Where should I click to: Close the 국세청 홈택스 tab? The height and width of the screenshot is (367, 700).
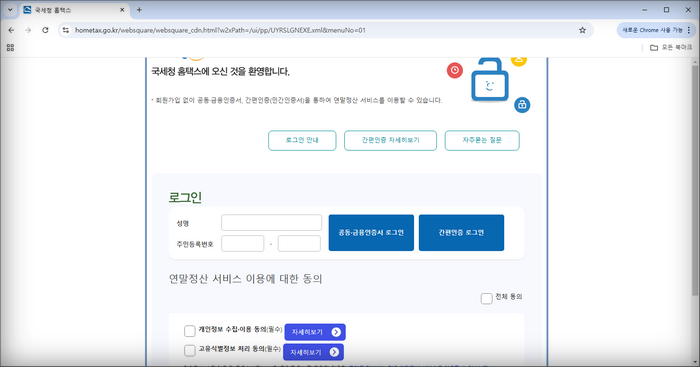(122, 10)
